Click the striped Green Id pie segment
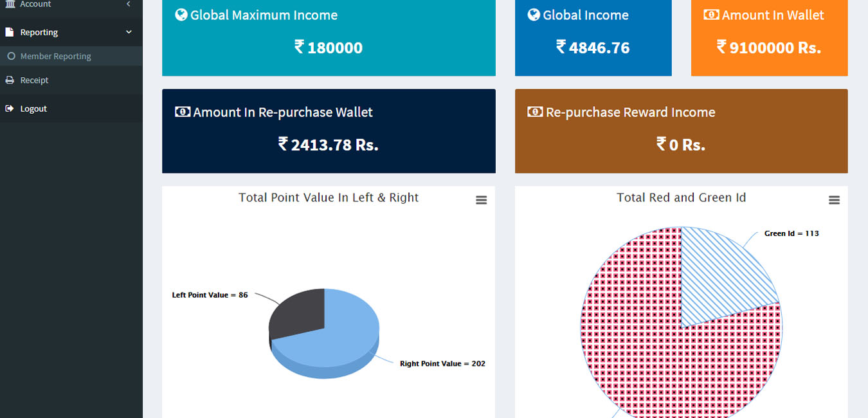The height and width of the screenshot is (418, 868). pos(720,277)
